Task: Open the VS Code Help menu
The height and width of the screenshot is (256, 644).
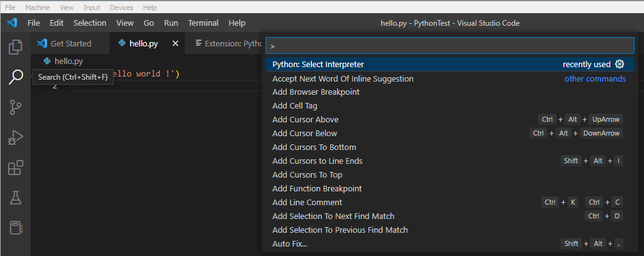Action: tap(237, 23)
